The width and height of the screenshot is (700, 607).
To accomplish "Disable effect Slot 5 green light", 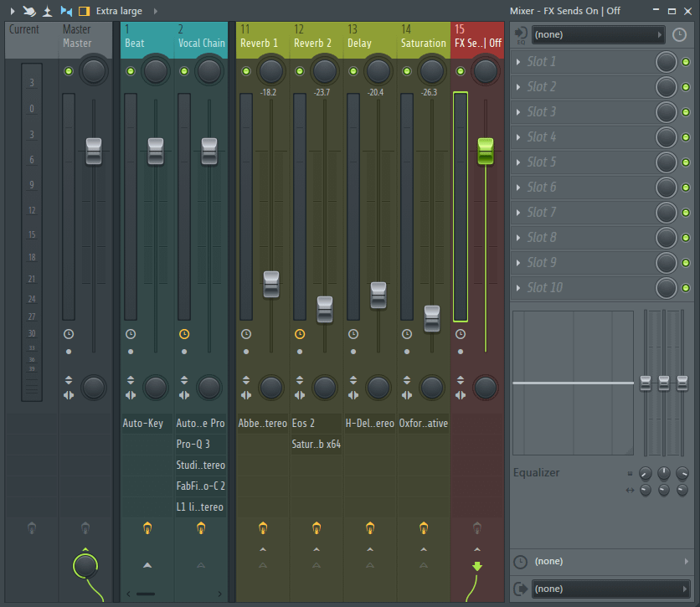I will pyautogui.click(x=686, y=162).
